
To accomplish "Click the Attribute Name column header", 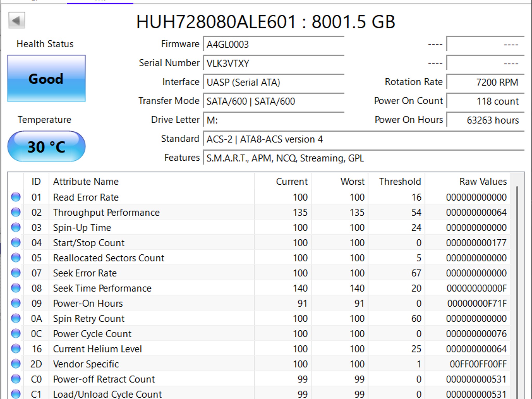I will [x=151, y=182].
